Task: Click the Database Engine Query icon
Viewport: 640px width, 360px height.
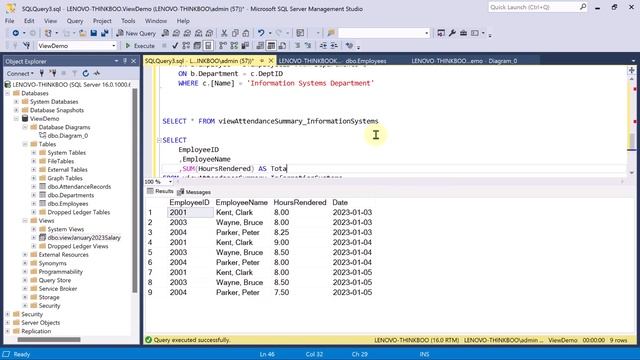Action: [x=165, y=33]
